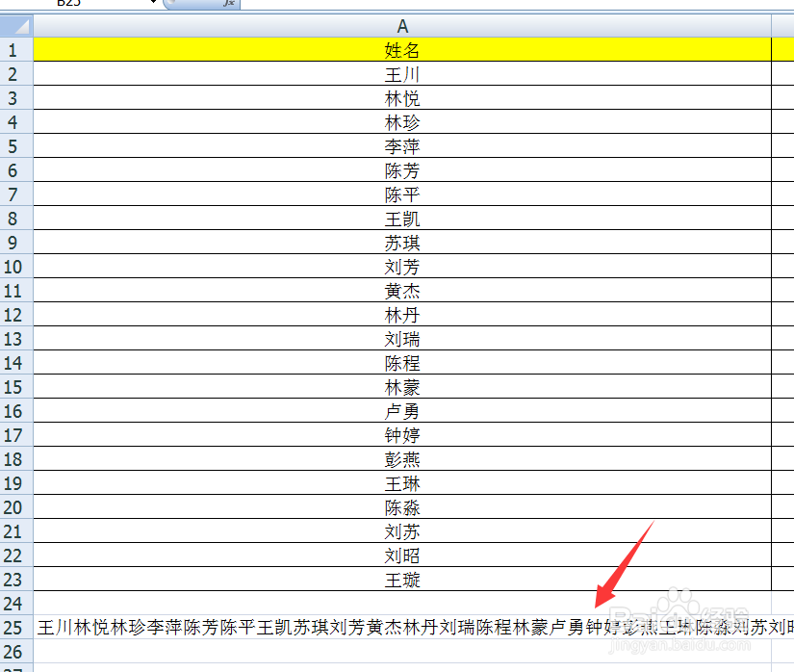Click cell containing 卢勇
794x672 pixels.
[x=402, y=411]
